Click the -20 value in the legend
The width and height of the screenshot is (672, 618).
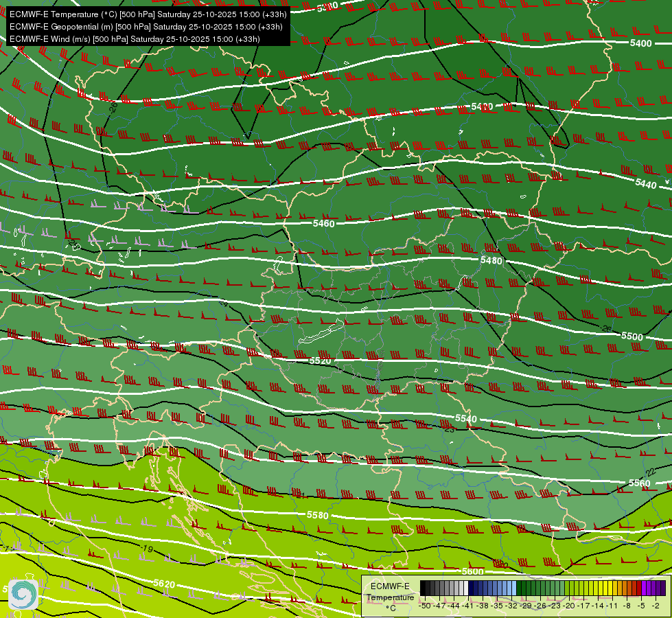569,606
